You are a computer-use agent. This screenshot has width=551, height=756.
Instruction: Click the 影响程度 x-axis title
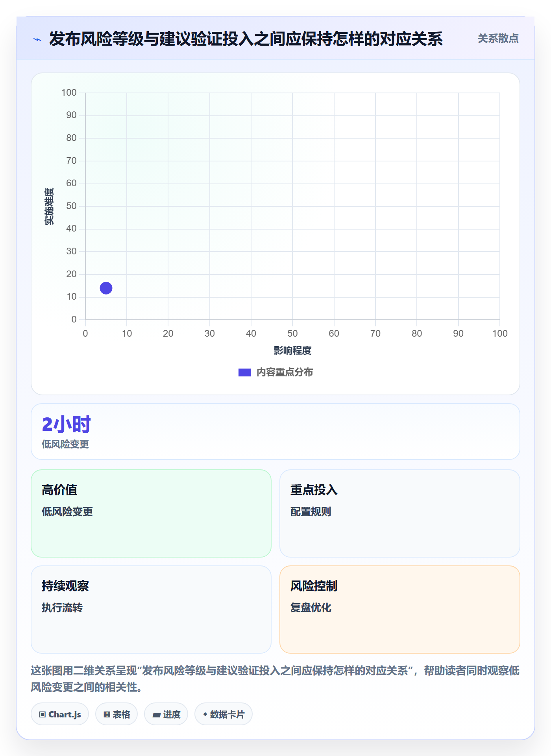click(292, 350)
